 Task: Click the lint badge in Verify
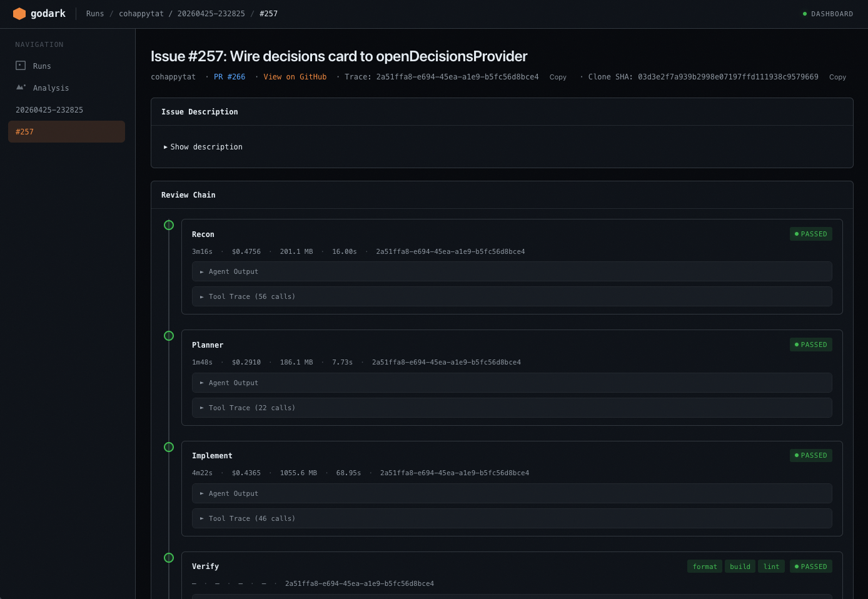[772, 566]
